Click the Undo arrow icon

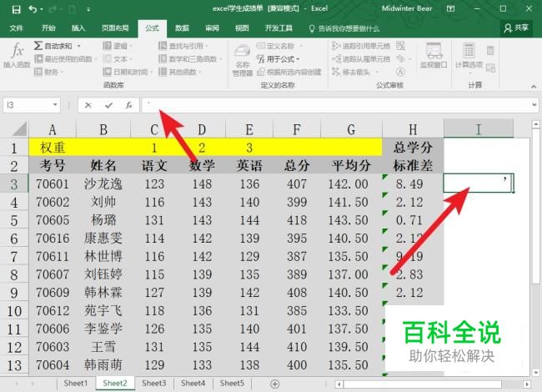click(x=33, y=9)
